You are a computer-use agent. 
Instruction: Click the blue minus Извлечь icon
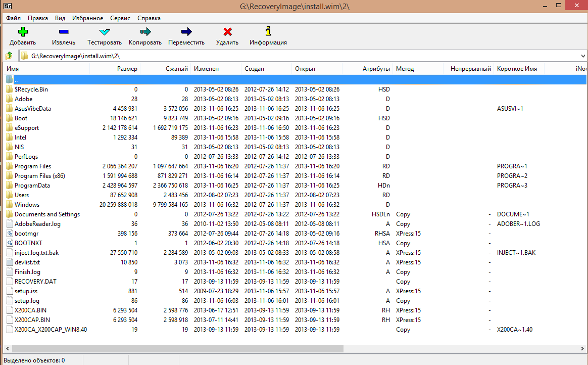(x=64, y=31)
